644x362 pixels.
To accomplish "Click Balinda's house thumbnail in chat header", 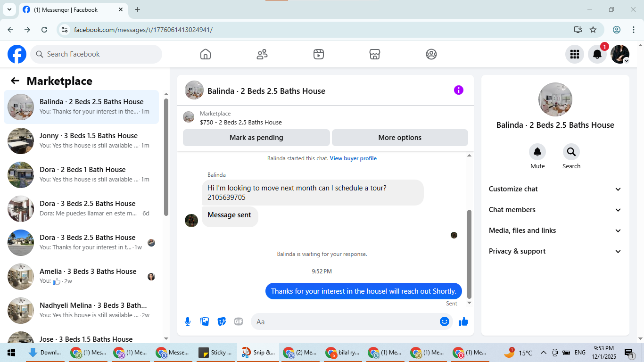I will (x=194, y=90).
